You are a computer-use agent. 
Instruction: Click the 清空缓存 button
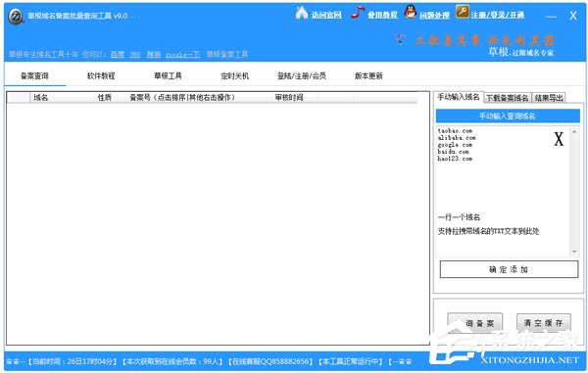pos(543,323)
